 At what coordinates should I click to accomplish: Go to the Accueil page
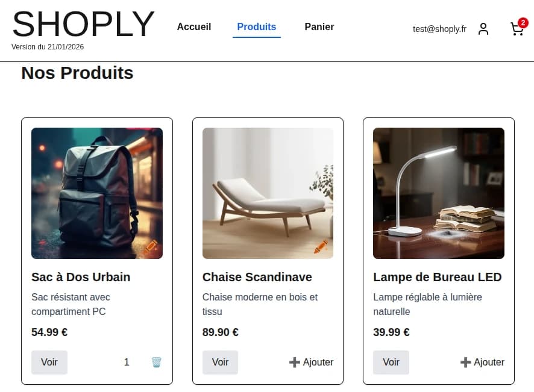(194, 26)
